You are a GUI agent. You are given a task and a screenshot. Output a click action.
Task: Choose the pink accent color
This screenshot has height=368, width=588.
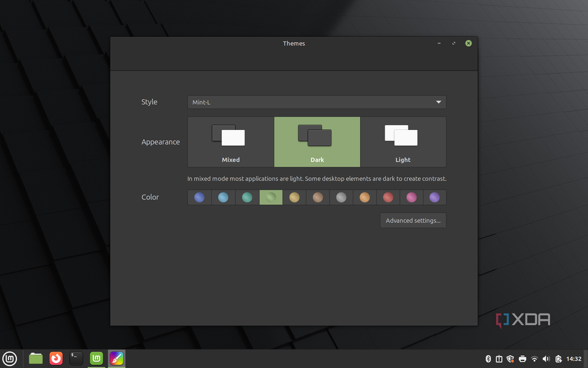(x=412, y=197)
